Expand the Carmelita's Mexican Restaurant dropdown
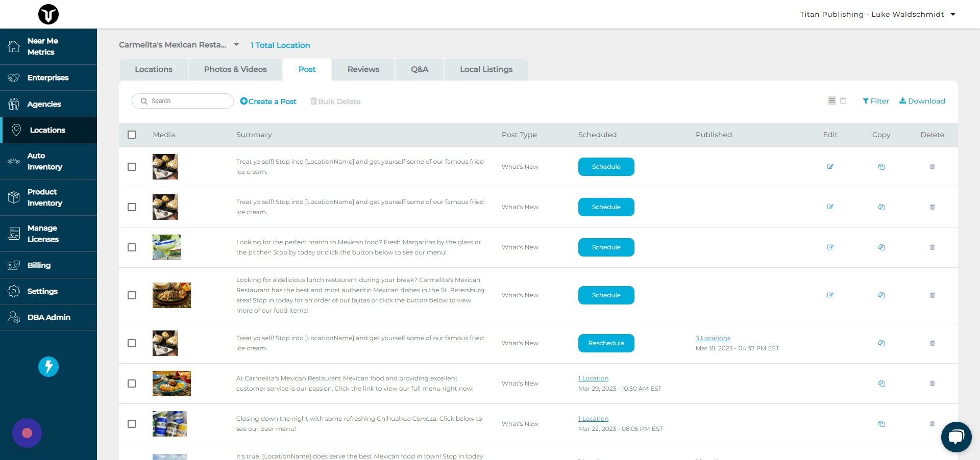Viewport: 980px width, 460px height. click(179, 45)
